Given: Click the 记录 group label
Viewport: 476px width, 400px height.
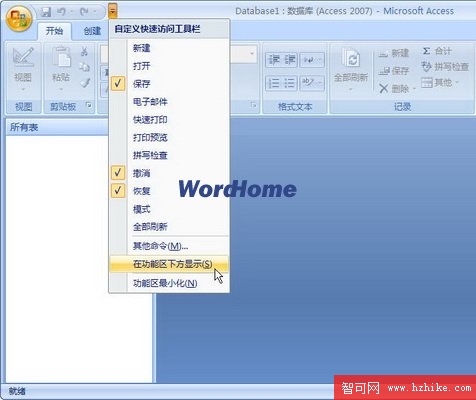Looking at the screenshot, I should [x=402, y=107].
